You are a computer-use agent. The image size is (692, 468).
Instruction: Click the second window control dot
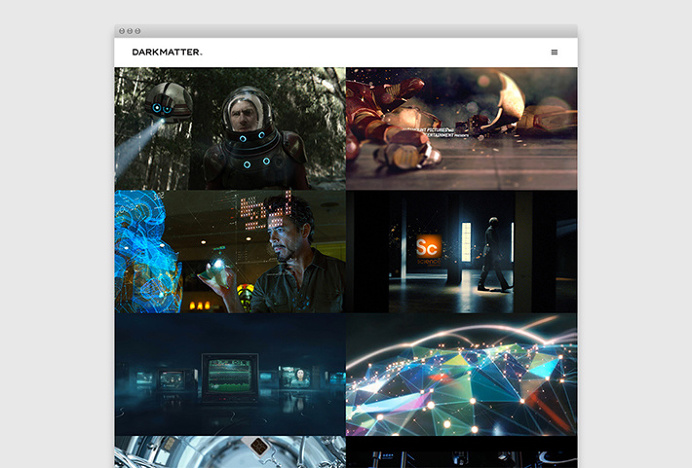click(x=130, y=31)
